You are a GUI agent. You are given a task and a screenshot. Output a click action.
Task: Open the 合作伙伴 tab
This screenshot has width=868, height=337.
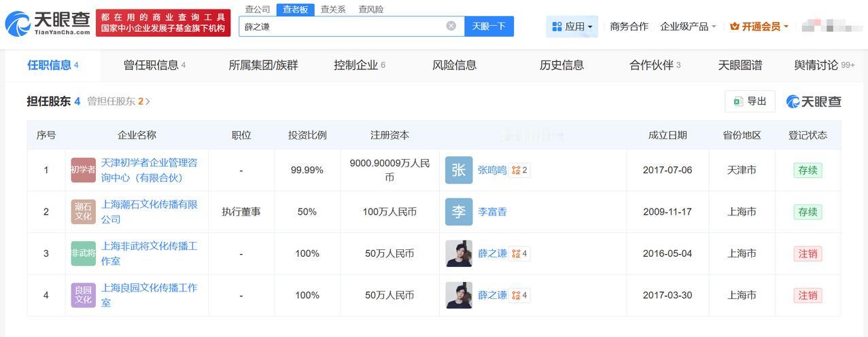[x=655, y=65]
